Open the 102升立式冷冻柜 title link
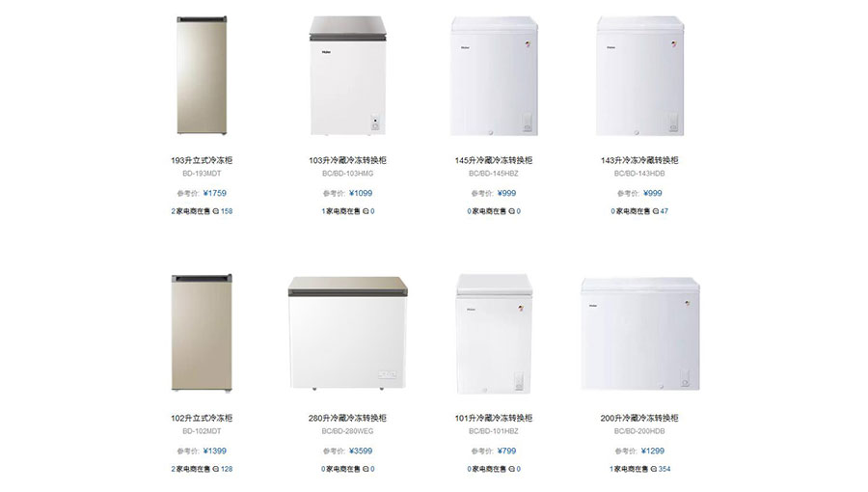 [x=202, y=419]
